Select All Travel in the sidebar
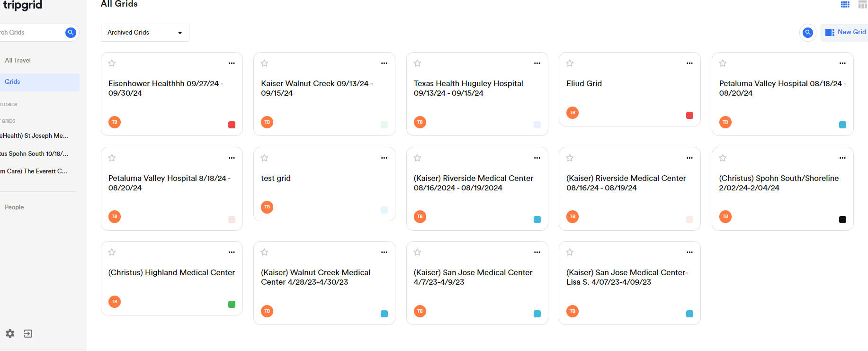868x351 pixels. pyautogui.click(x=18, y=60)
